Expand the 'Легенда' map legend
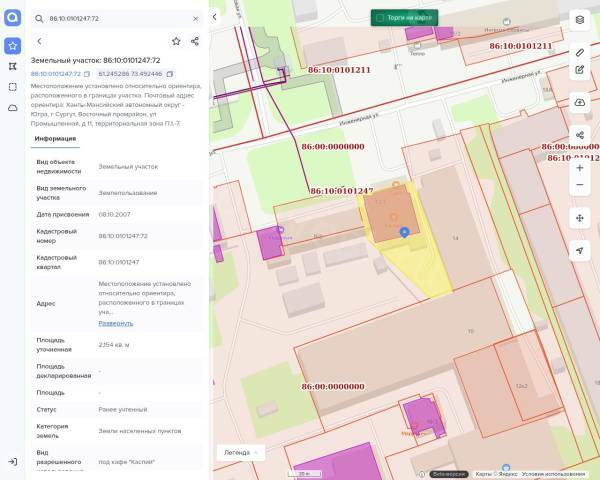The height and width of the screenshot is (480, 600). [x=241, y=452]
